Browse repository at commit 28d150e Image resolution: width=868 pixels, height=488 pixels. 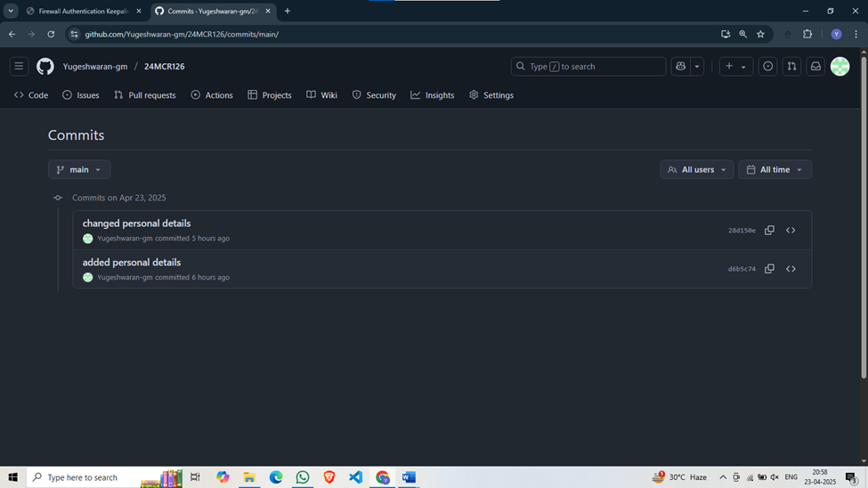[791, 230]
